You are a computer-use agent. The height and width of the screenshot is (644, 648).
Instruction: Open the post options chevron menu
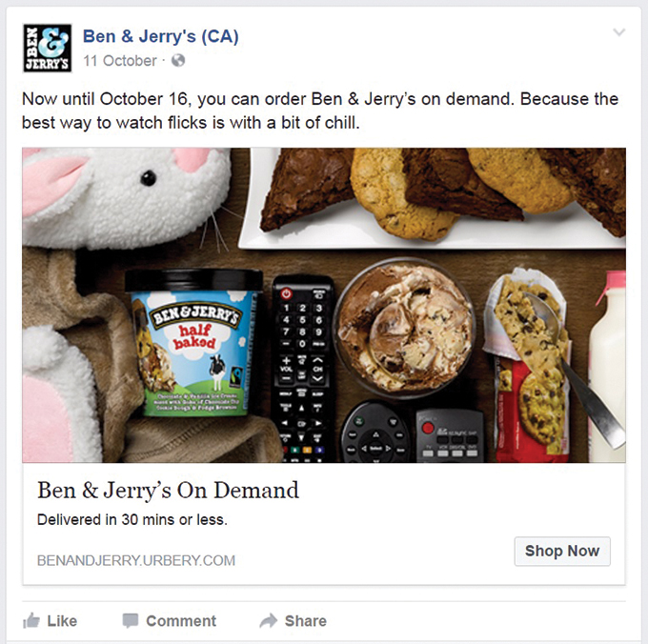pyautogui.click(x=618, y=31)
